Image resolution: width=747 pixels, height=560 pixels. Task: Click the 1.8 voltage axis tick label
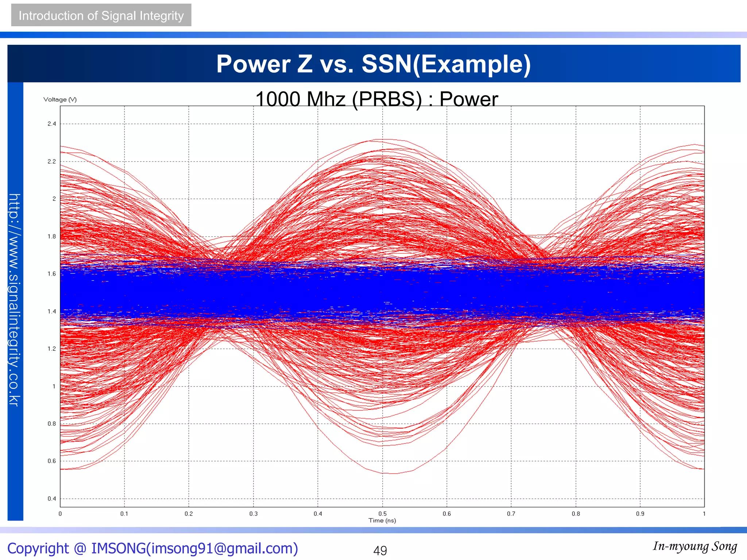[x=52, y=237]
